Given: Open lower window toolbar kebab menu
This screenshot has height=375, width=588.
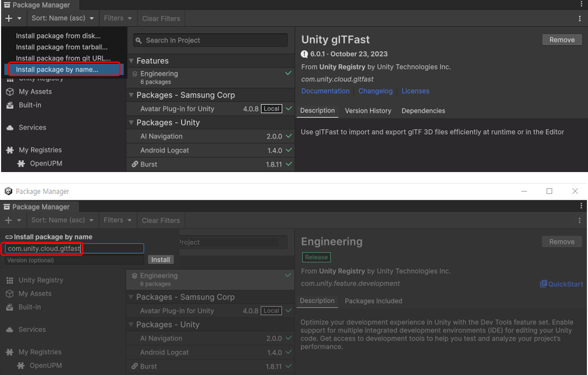Looking at the screenshot, I should coord(580,220).
